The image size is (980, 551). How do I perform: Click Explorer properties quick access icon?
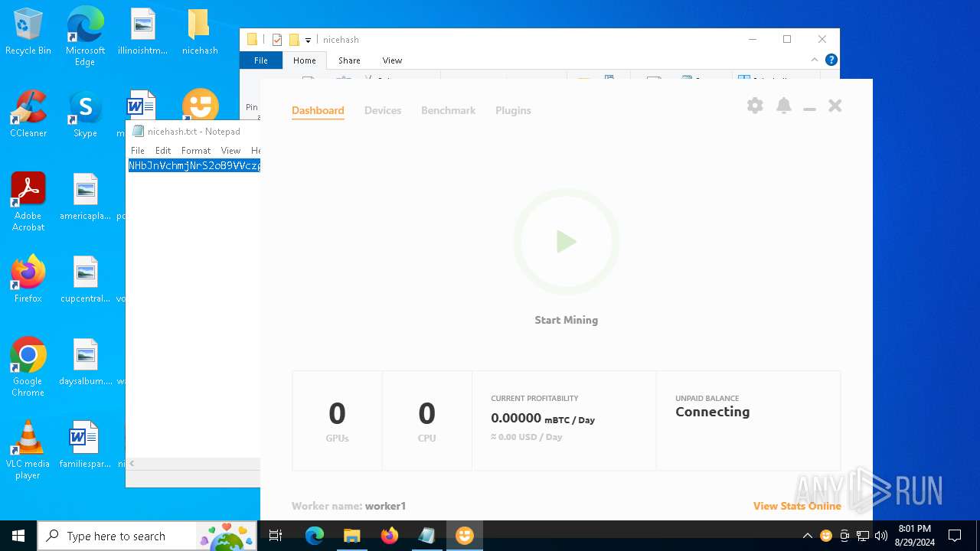(x=277, y=40)
